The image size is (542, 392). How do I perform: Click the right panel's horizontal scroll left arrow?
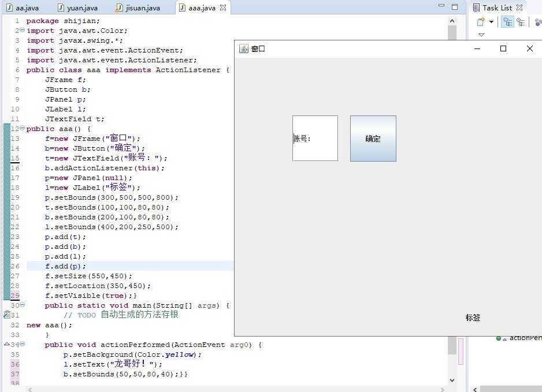[476, 390]
